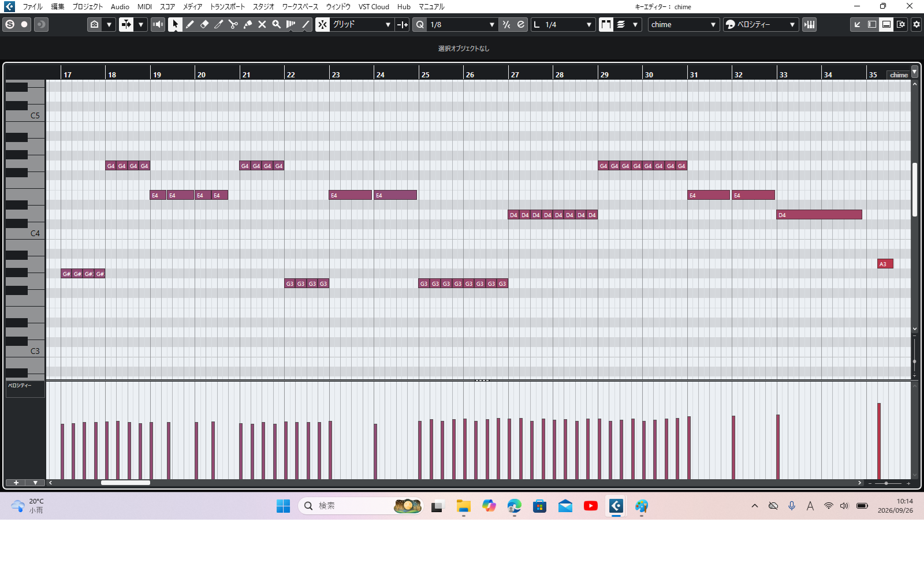Screen dimensions: 924x582
Task: Toggle Record in Editor button
Action: tap(24, 24)
